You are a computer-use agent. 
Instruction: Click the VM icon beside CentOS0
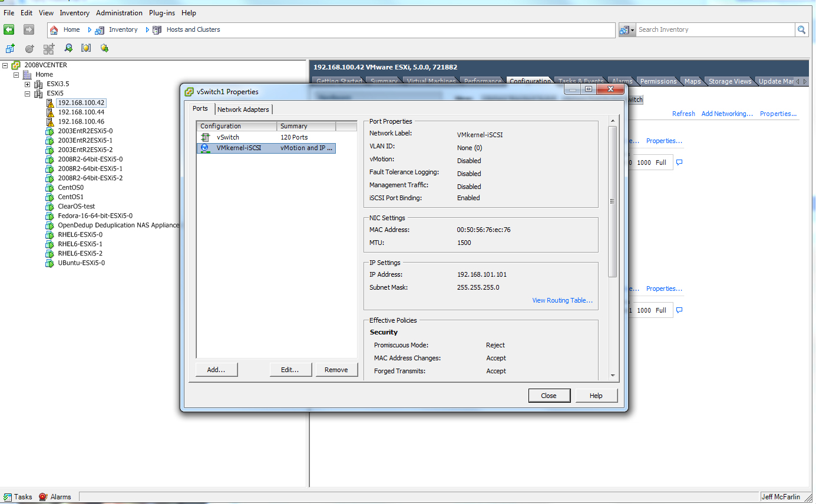coord(50,187)
